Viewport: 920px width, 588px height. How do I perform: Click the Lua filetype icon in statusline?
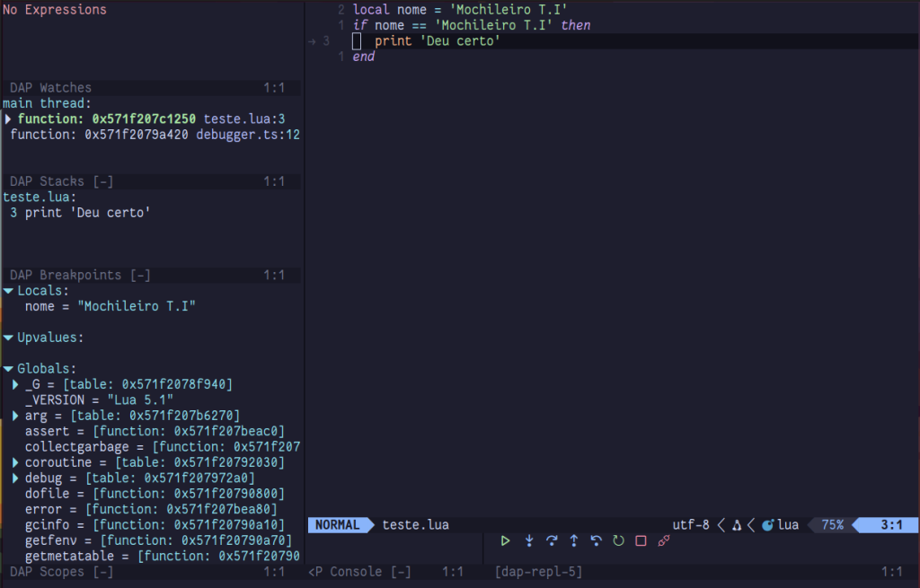pos(767,525)
